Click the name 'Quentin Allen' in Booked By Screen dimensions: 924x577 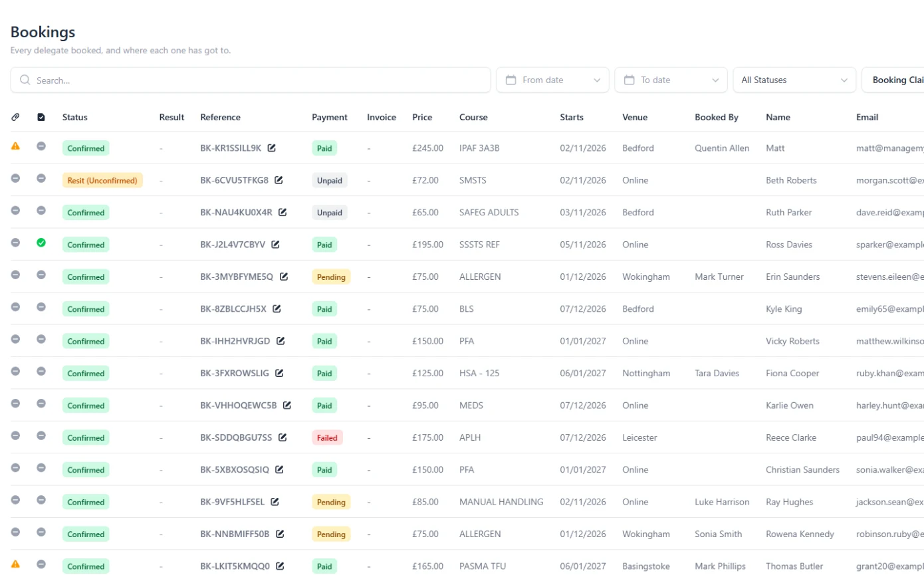pos(722,148)
